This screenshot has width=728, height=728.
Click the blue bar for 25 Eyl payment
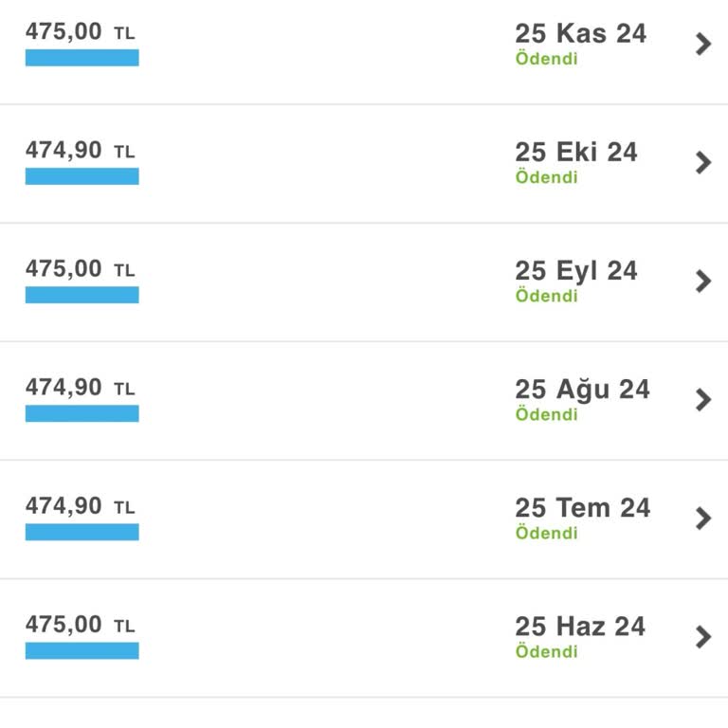[x=82, y=295]
